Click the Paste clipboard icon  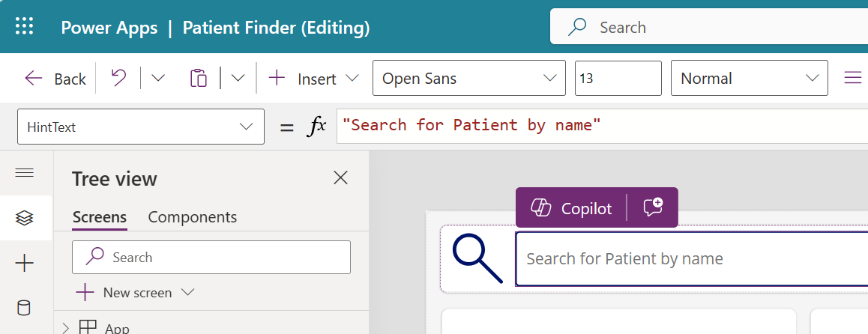pos(198,78)
